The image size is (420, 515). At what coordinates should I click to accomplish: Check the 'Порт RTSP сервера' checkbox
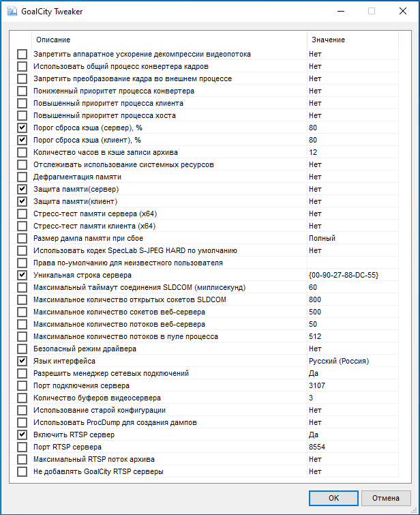coord(22,447)
